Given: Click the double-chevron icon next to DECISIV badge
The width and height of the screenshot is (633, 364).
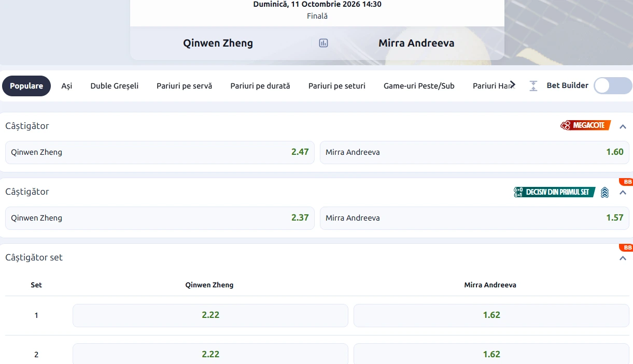Looking at the screenshot, I should point(604,193).
